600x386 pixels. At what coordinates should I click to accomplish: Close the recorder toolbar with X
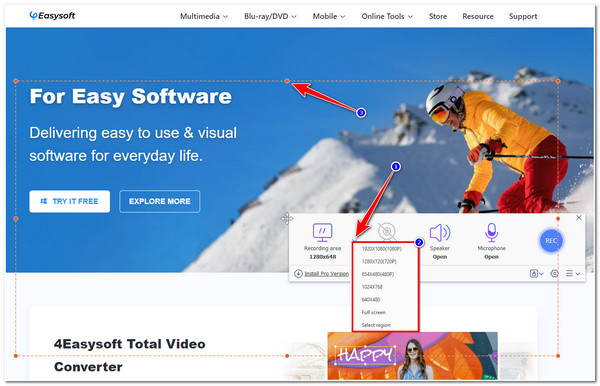579,218
